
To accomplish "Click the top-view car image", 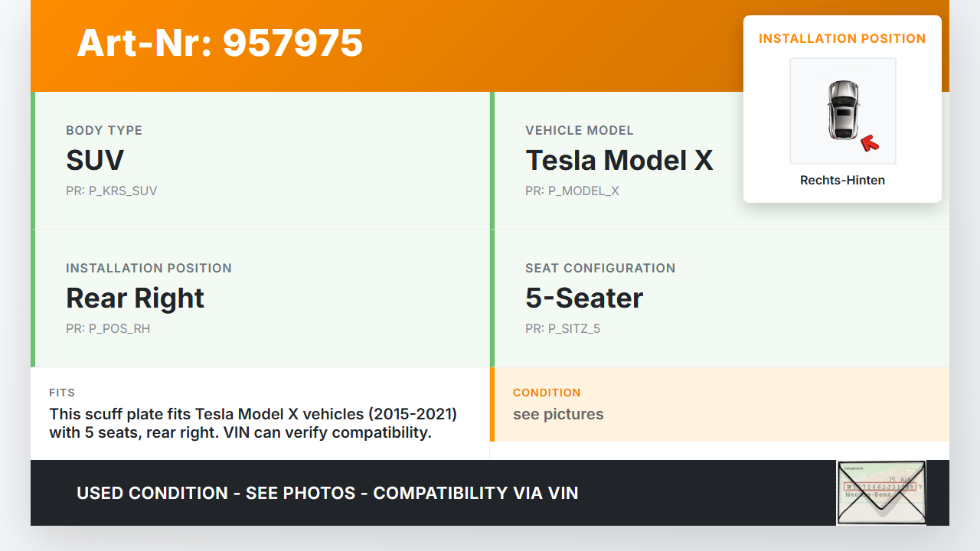I will (842, 110).
